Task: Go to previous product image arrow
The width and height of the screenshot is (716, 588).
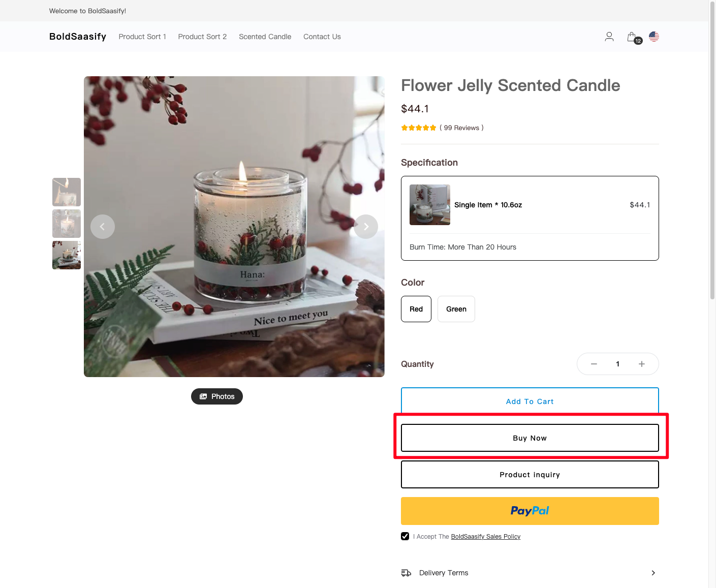Action: coord(103,227)
